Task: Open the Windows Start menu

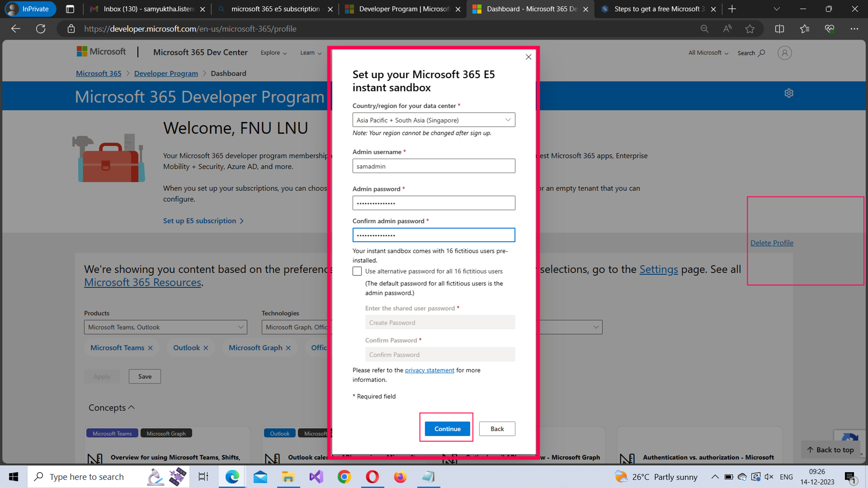Action: click(x=14, y=477)
